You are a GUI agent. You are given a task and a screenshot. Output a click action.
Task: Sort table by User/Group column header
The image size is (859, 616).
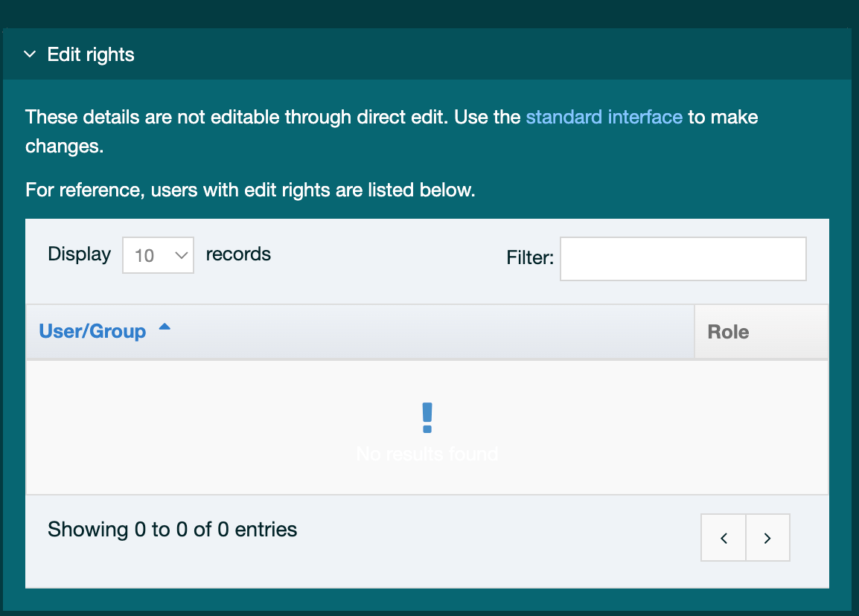[92, 331]
